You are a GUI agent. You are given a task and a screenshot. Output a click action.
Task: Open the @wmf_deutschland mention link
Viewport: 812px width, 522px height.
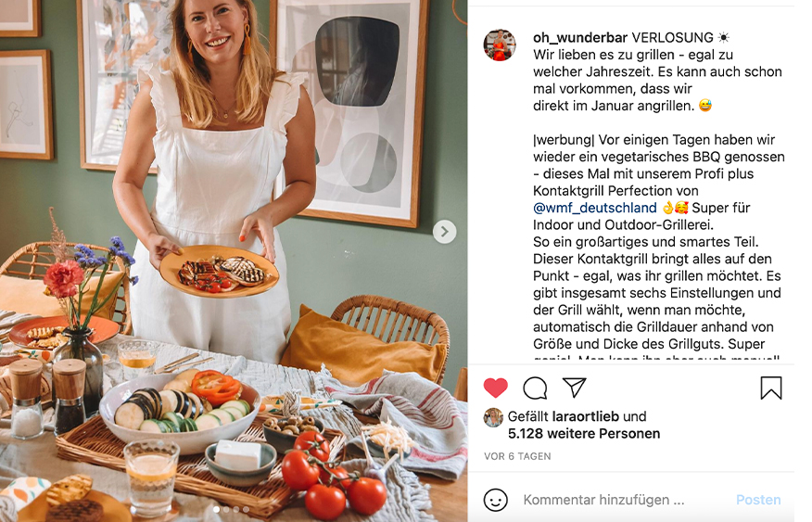(x=594, y=208)
